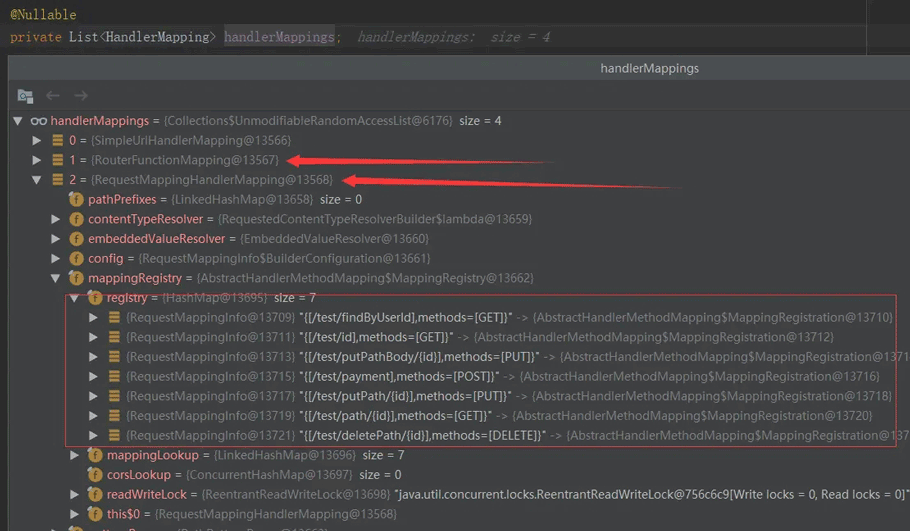This screenshot has width=910, height=531.
Task: Click the LinkedHashMap@13696 value text
Action: 284,456
